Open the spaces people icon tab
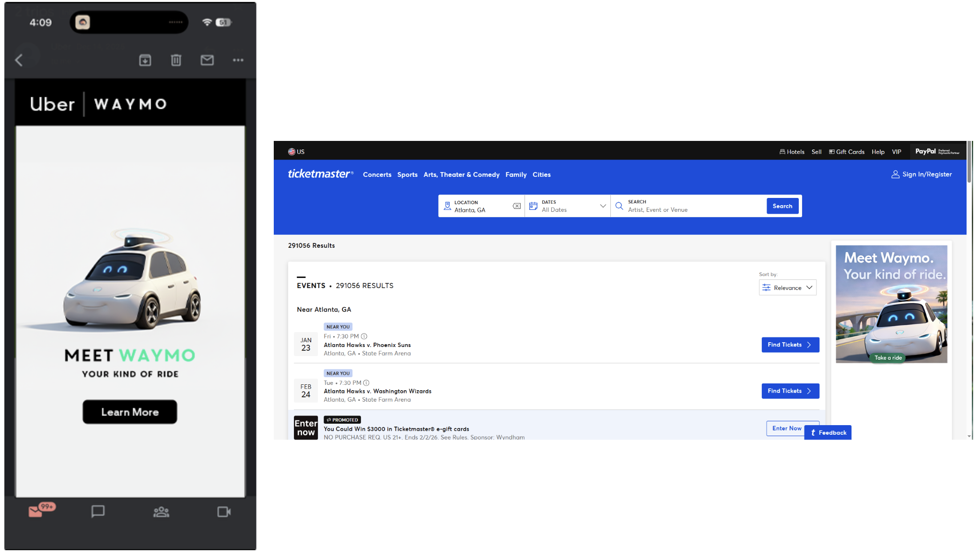This screenshot has width=980, height=555. [161, 512]
